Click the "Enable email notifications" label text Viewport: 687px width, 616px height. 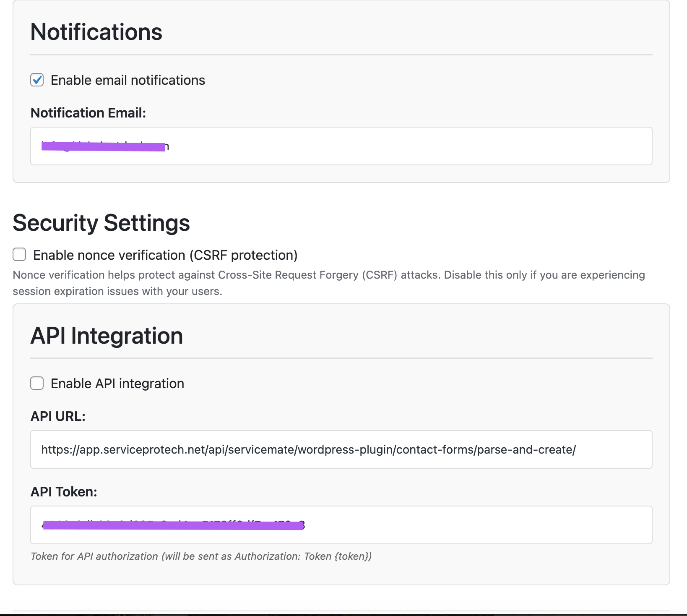coord(128,80)
